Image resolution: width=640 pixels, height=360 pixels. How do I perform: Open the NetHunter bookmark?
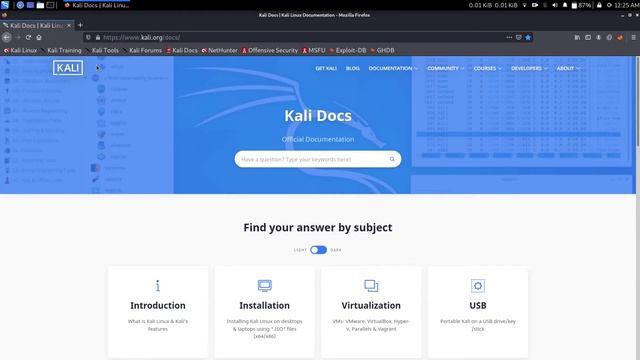point(220,50)
